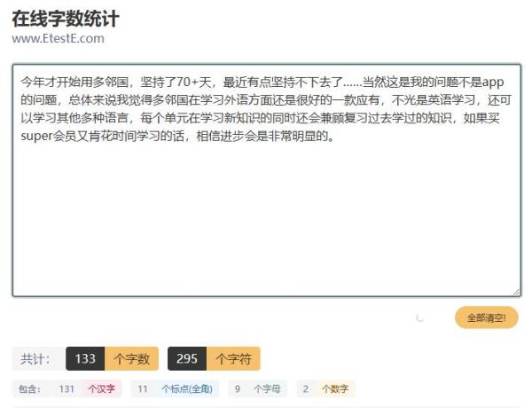Click the 11 punctuation count
Image resolution: width=532 pixels, height=408 pixels.
tap(143, 388)
